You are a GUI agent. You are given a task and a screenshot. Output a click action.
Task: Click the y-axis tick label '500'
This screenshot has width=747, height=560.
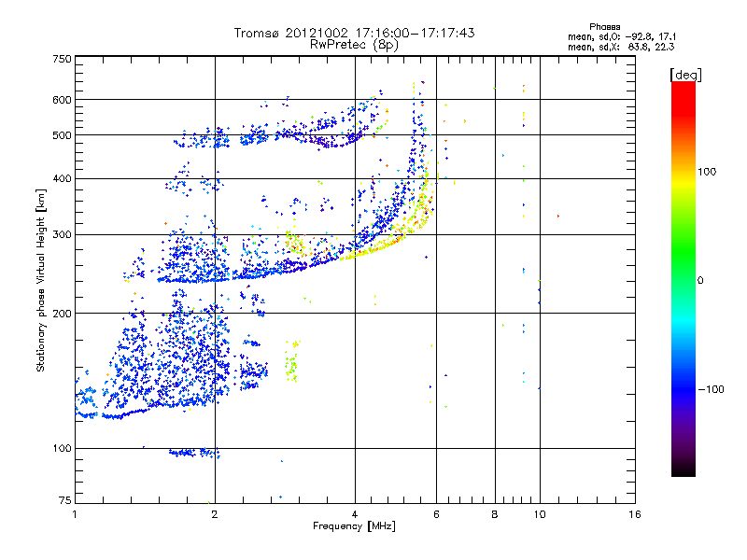pos(62,135)
